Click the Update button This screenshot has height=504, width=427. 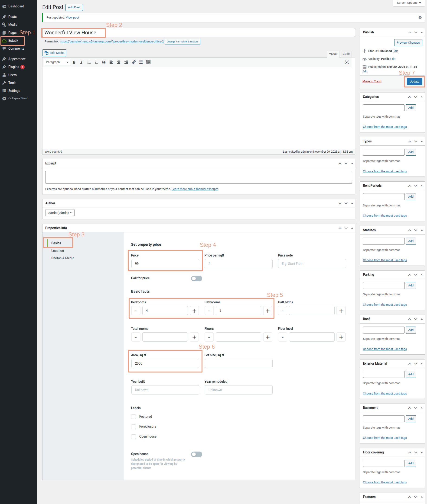414,81
